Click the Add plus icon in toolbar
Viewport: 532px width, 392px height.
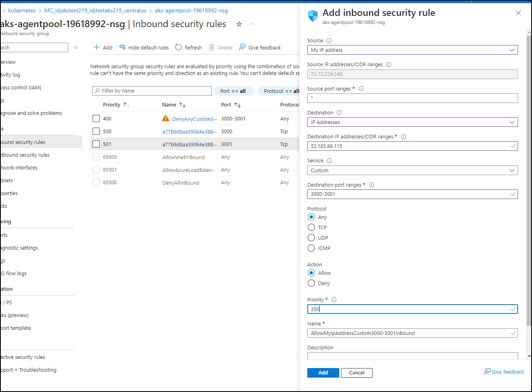[x=97, y=47]
